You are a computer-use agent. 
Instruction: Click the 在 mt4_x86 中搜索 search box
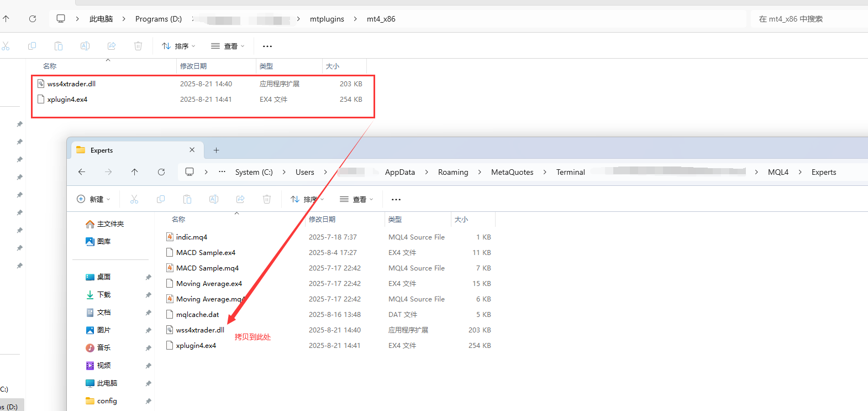coord(807,19)
